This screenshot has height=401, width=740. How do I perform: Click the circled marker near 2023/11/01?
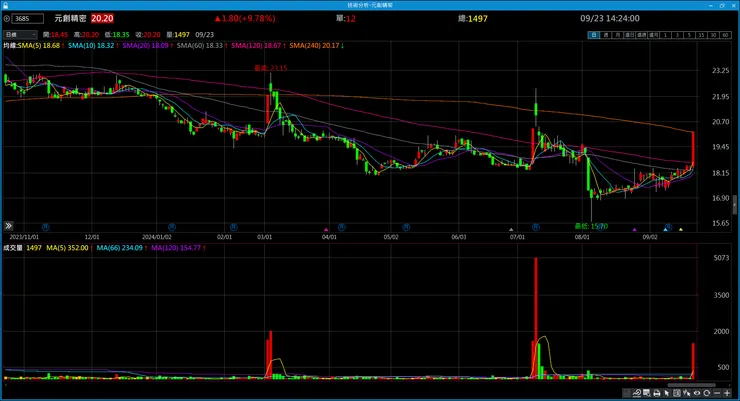pyautogui.click(x=46, y=227)
